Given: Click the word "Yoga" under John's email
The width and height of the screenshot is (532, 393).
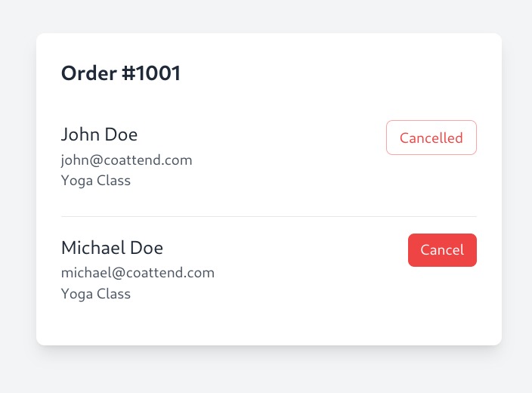Looking at the screenshot, I should [x=76, y=181].
